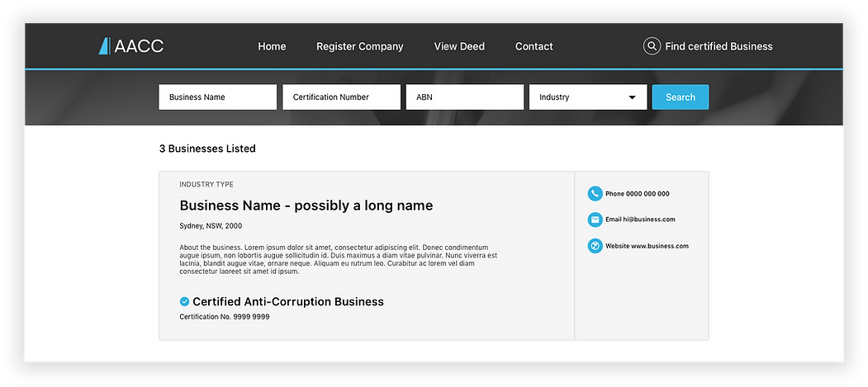Click phone number 0000 000 000

pyautogui.click(x=647, y=193)
